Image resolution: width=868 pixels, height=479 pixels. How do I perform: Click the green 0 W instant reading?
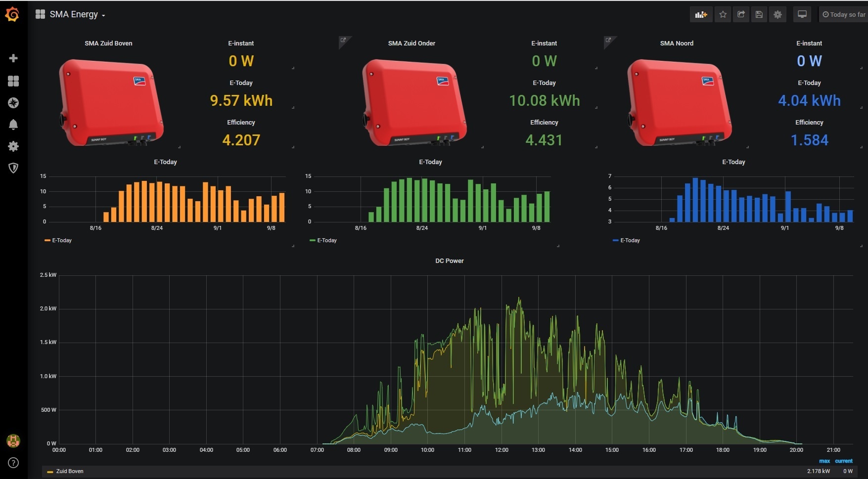coord(544,61)
